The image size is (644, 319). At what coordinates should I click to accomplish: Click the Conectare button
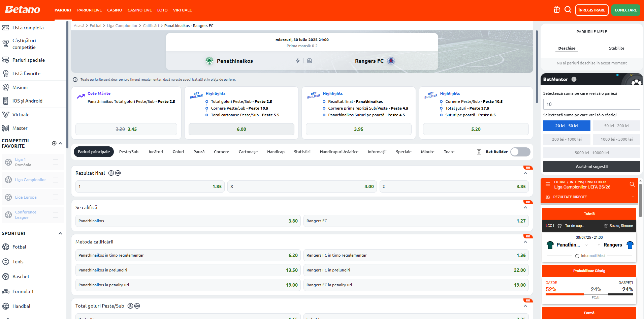point(625,10)
